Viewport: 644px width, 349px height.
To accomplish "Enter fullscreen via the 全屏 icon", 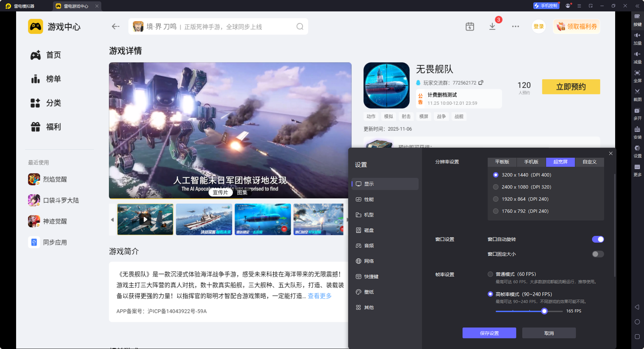I will [x=637, y=77].
